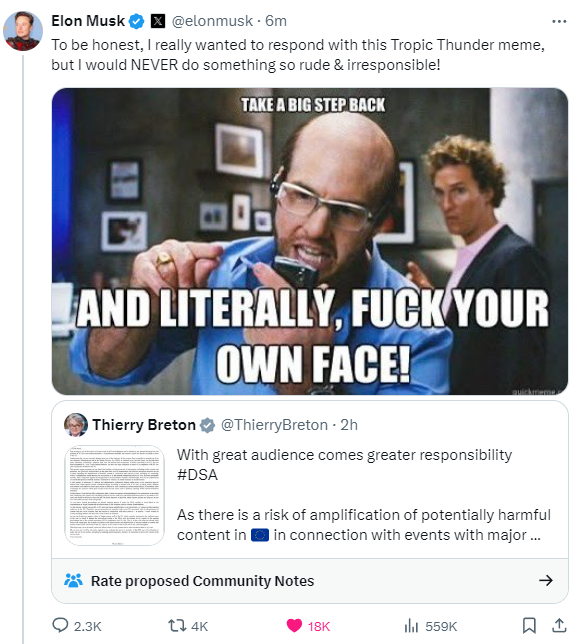Open Thierry Breton's profile avatar
Screen dimensions: 581x644
pos(76,425)
